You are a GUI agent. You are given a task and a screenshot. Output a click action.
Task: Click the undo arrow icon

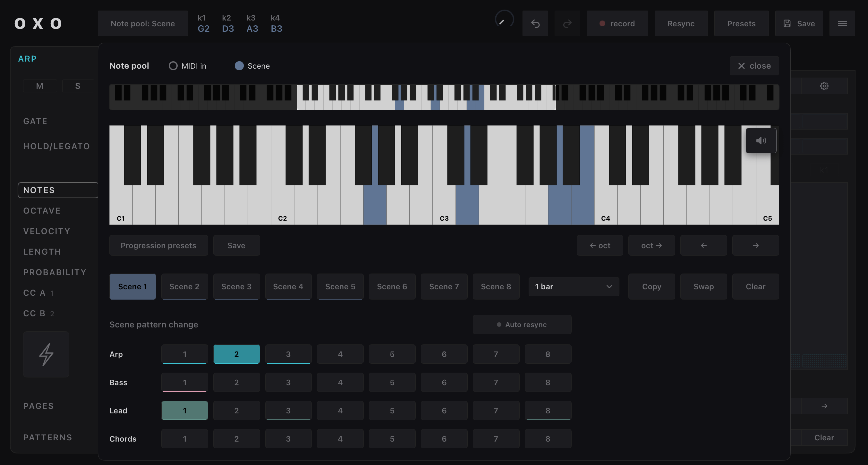(535, 24)
